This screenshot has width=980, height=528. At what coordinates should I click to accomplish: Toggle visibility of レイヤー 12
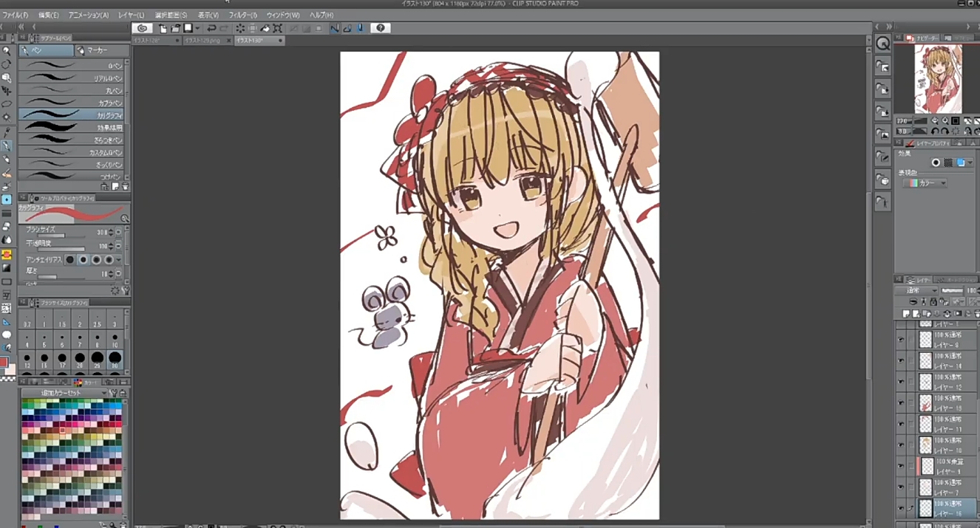[x=901, y=382]
